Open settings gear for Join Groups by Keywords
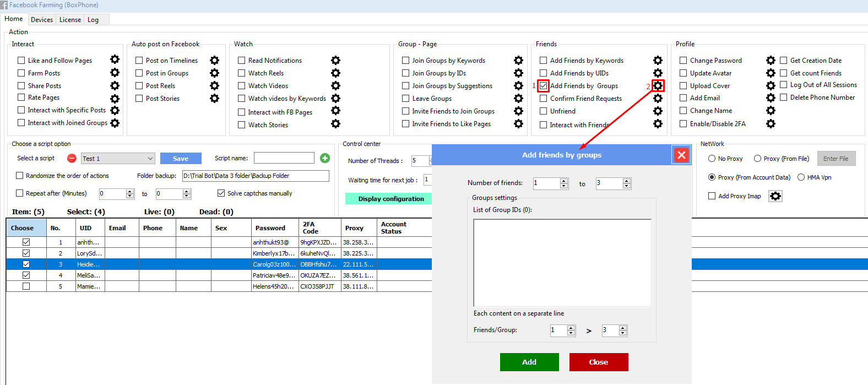 point(518,60)
